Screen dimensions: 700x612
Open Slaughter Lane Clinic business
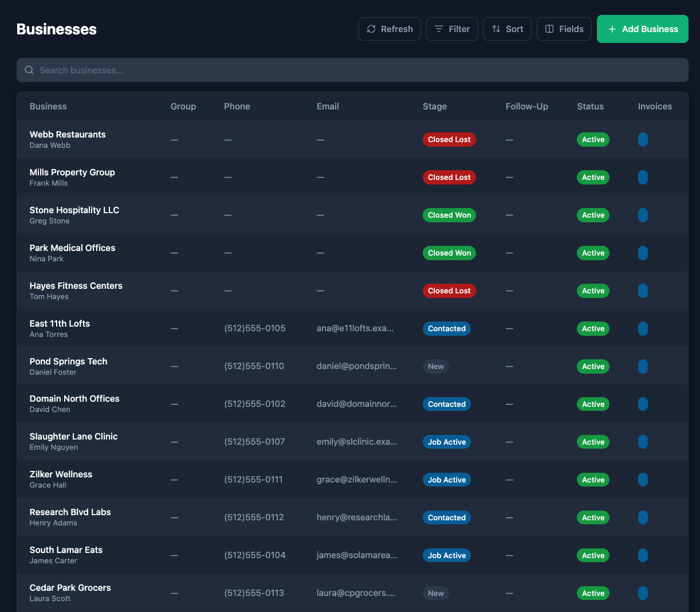coord(352,442)
